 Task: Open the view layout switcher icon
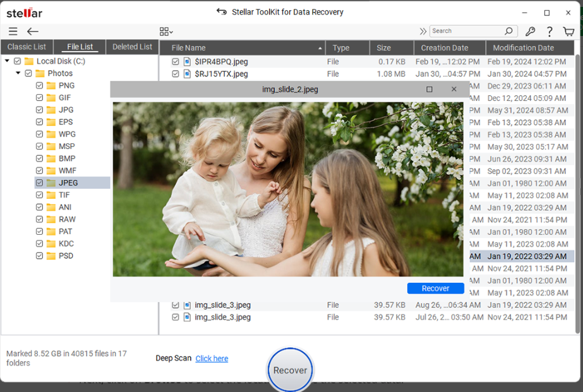164,31
